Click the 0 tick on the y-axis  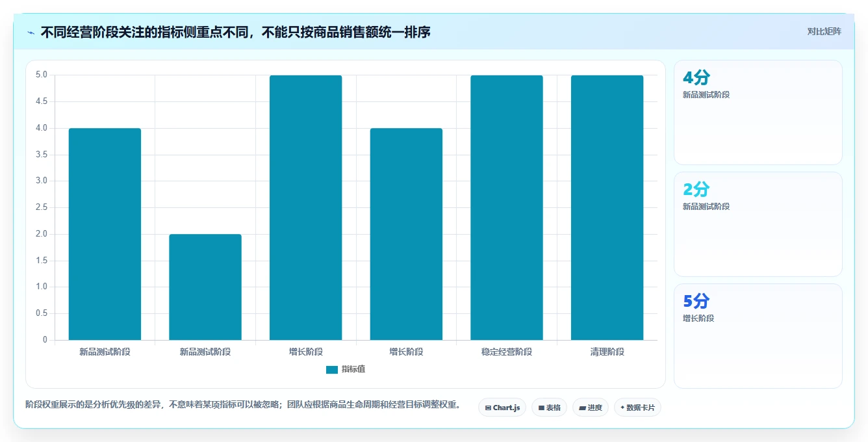pyautogui.click(x=45, y=340)
